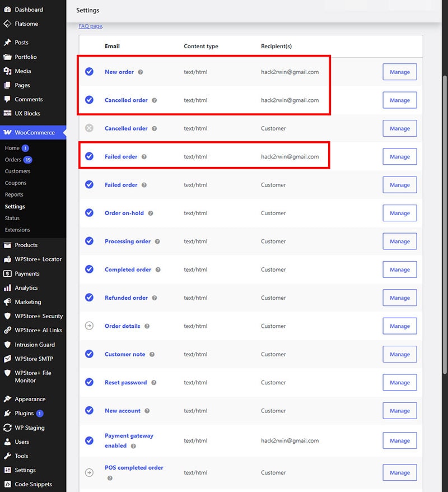Click the Pages icon in sidebar

click(7, 85)
